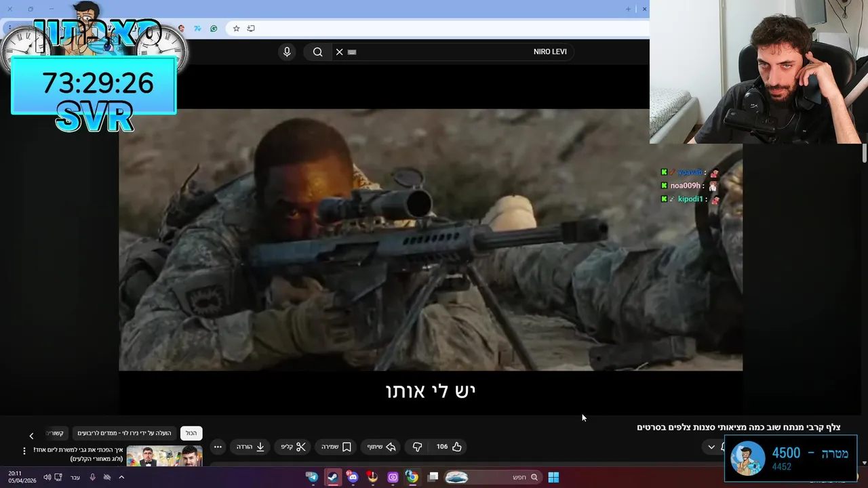868x488 pixels.
Task: Click the install/cast icon beside the star
Action: click(x=251, y=28)
